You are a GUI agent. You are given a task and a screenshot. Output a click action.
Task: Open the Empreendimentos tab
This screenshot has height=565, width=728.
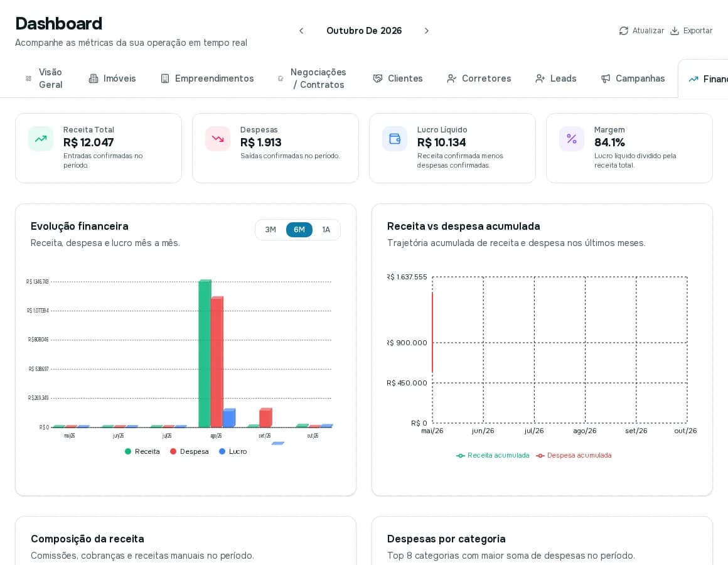click(x=207, y=78)
